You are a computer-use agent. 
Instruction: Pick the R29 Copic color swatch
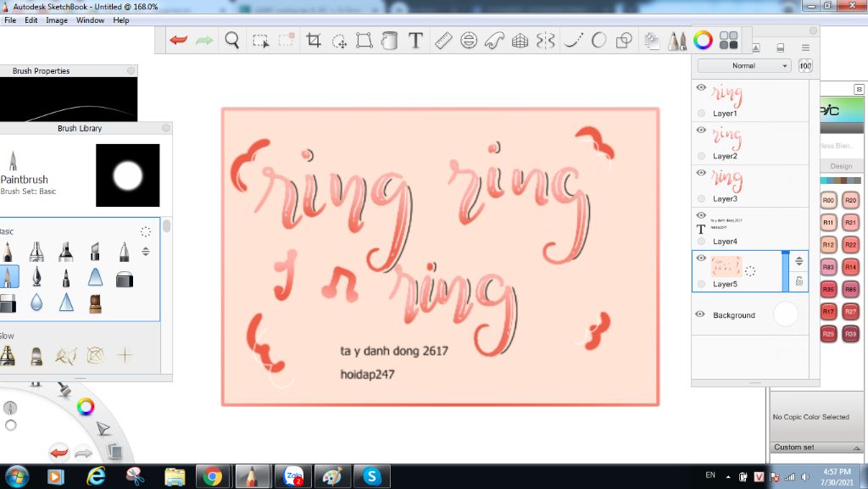[x=828, y=334]
